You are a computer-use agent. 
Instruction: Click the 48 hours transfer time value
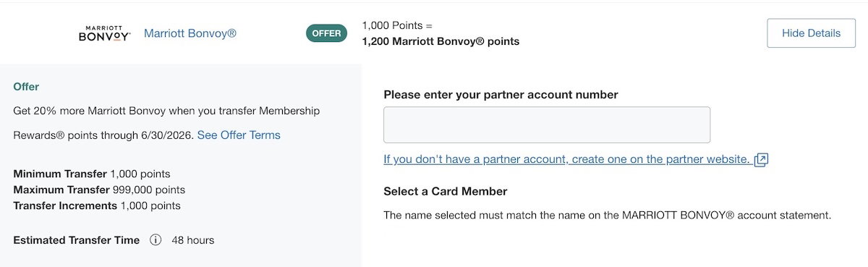coord(193,240)
